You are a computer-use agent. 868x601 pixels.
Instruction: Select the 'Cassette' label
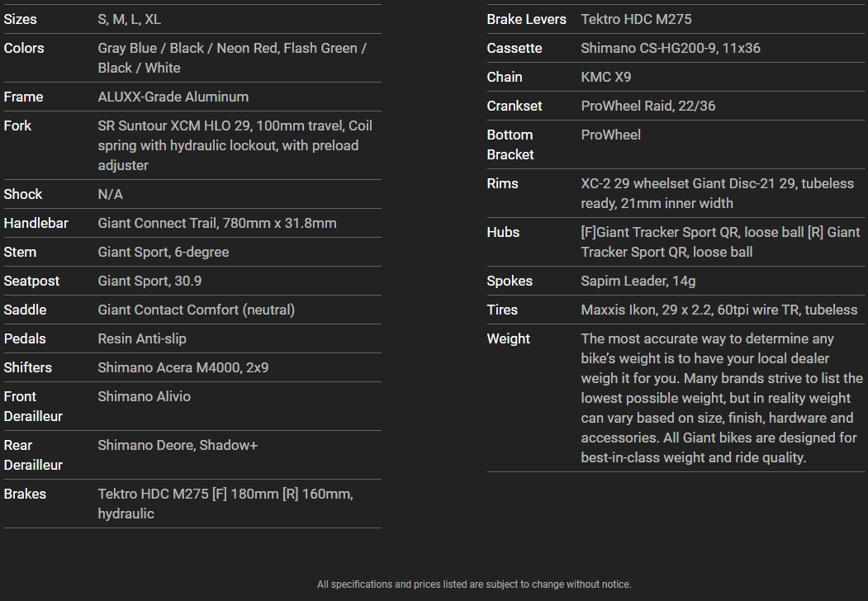515,48
